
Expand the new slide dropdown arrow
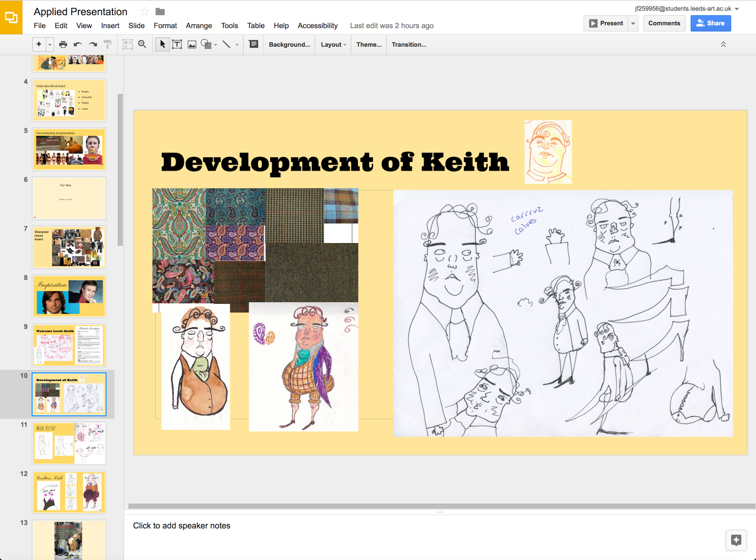click(50, 44)
